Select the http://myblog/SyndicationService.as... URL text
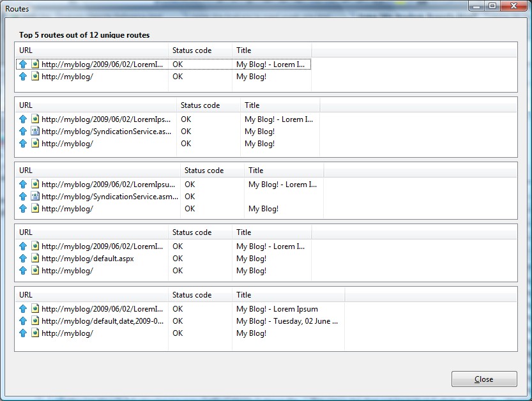Viewport: 532px width, 401px height. tap(106, 132)
